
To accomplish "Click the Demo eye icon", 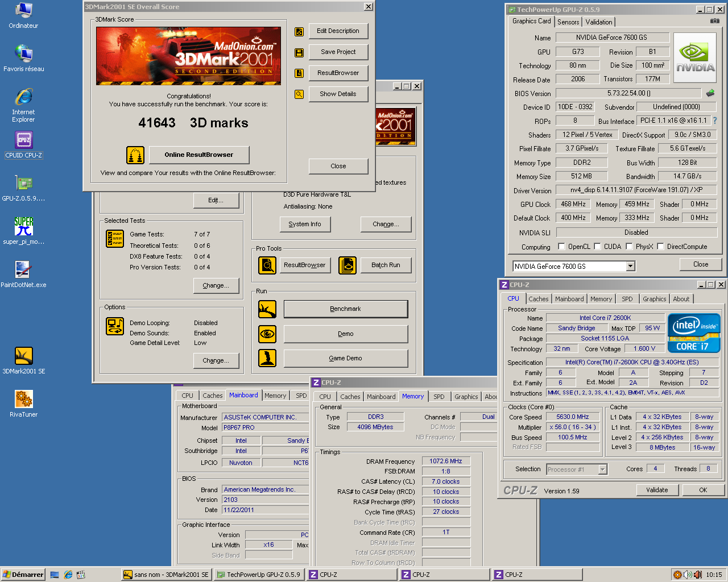I will tap(267, 334).
